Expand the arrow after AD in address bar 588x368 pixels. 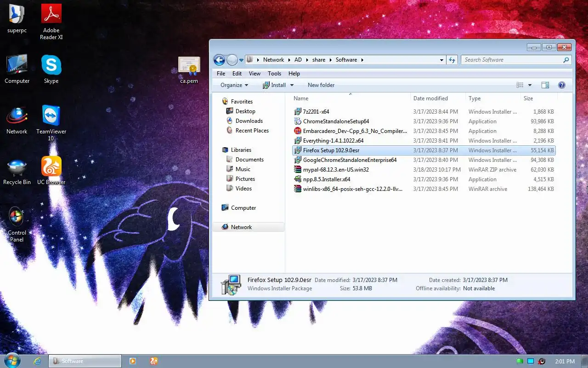(x=306, y=60)
